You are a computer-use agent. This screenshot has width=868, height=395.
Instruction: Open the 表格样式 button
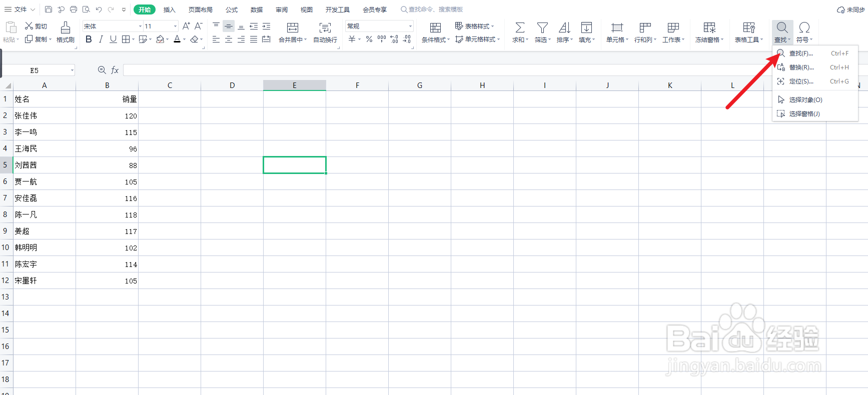point(474,26)
